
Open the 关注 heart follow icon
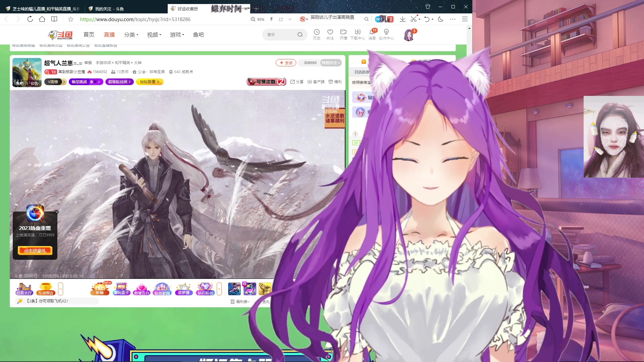click(x=330, y=34)
